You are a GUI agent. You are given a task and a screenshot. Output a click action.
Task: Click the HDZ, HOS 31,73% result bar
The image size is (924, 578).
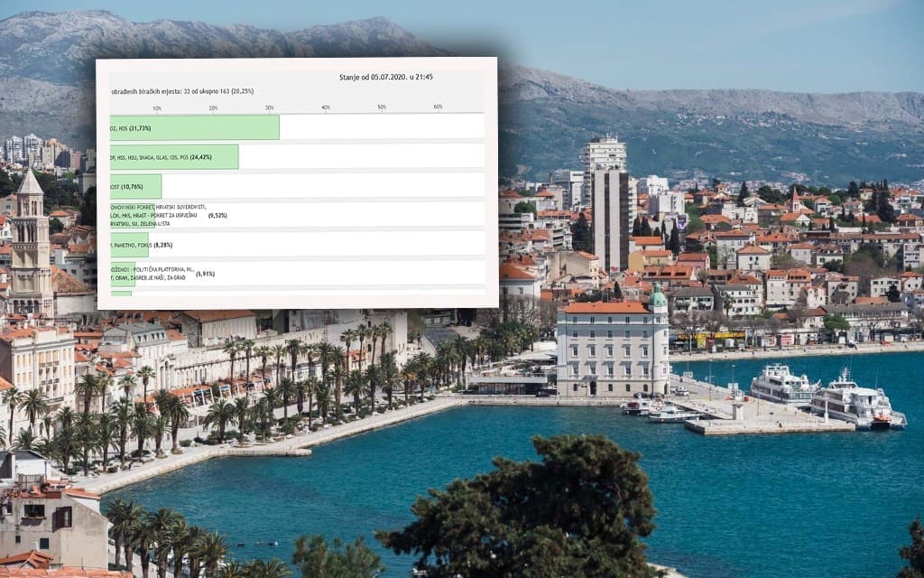(194, 127)
